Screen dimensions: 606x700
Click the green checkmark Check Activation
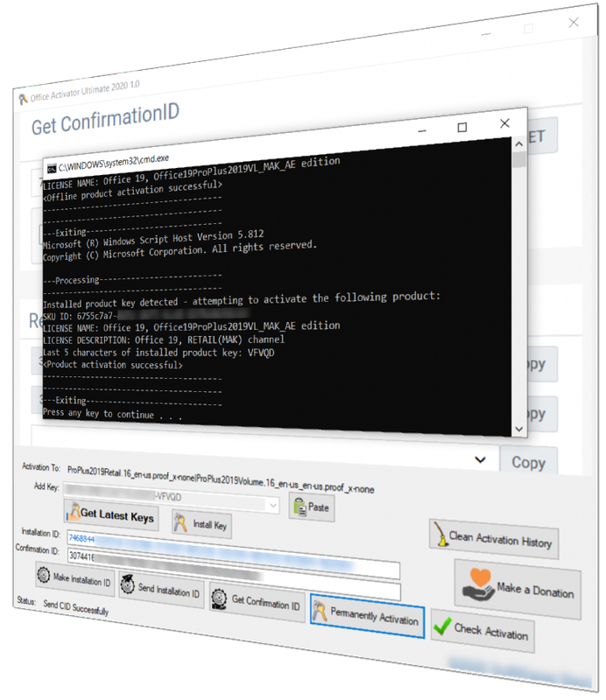(442, 626)
